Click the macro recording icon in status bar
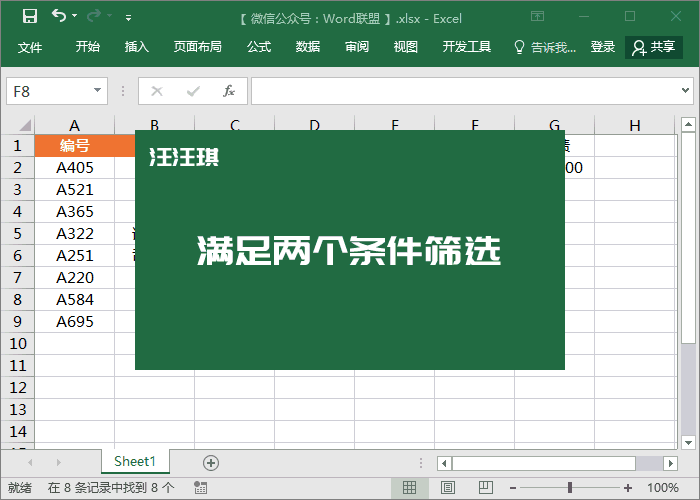 (x=200, y=488)
